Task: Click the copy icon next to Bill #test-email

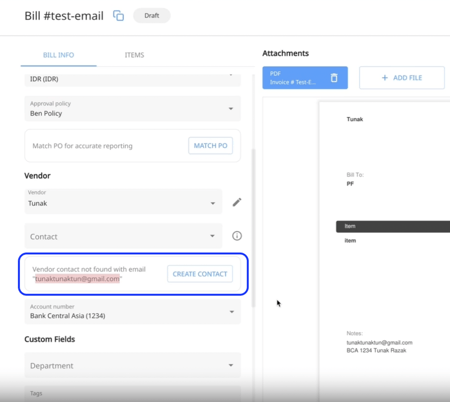Action: click(x=118, y=16)
